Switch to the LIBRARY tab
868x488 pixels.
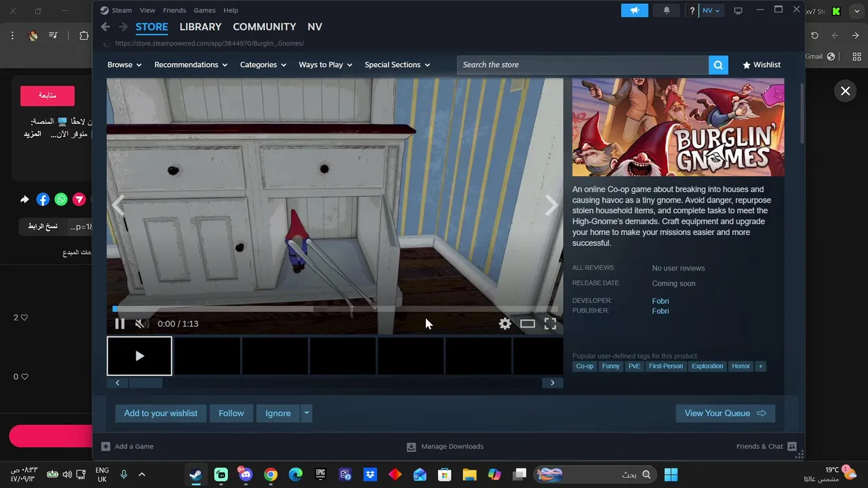(200, 26)
